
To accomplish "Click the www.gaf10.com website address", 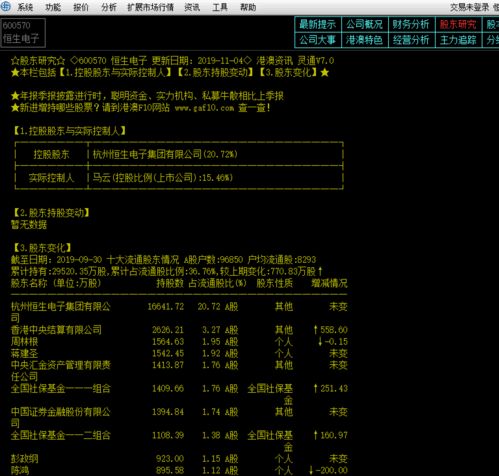I will click(x=204, y=108).
